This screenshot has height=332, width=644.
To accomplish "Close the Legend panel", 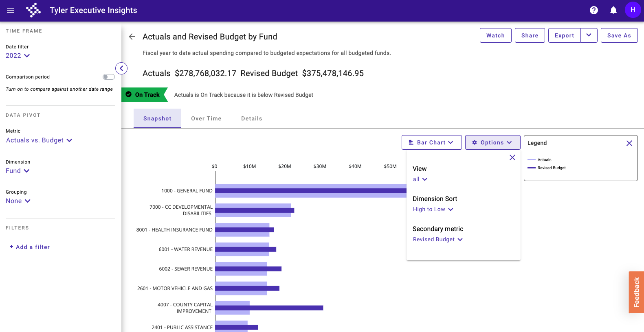I will click(x=629, y=143).
